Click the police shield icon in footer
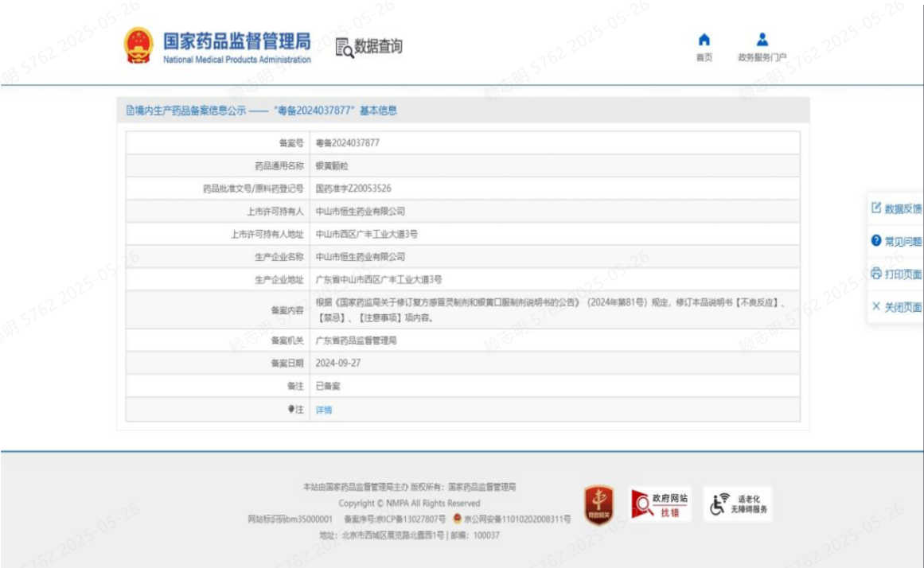 458,519
